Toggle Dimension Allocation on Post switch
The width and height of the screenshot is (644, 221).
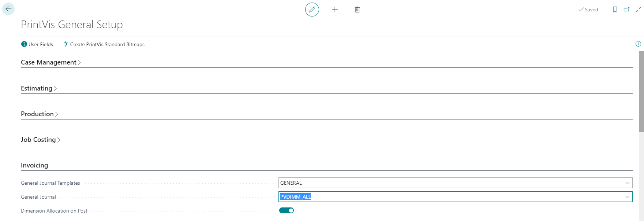coord(287,210)
